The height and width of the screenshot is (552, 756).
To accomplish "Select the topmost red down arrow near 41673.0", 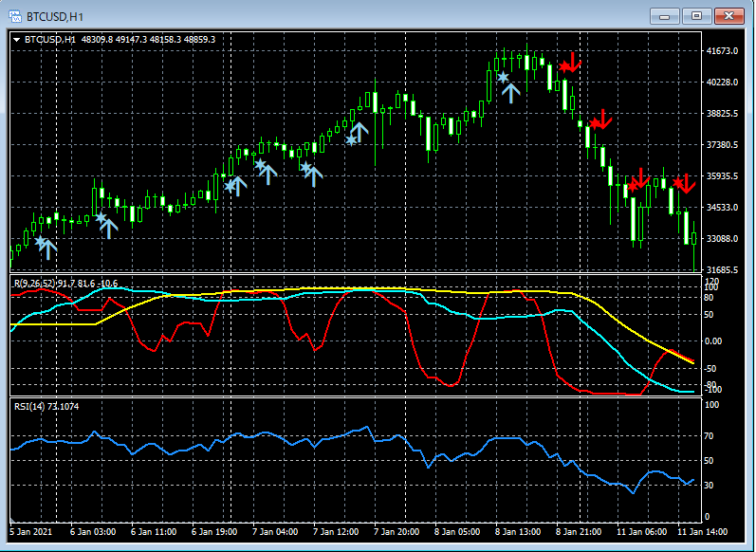I will [x=572, y=63].
